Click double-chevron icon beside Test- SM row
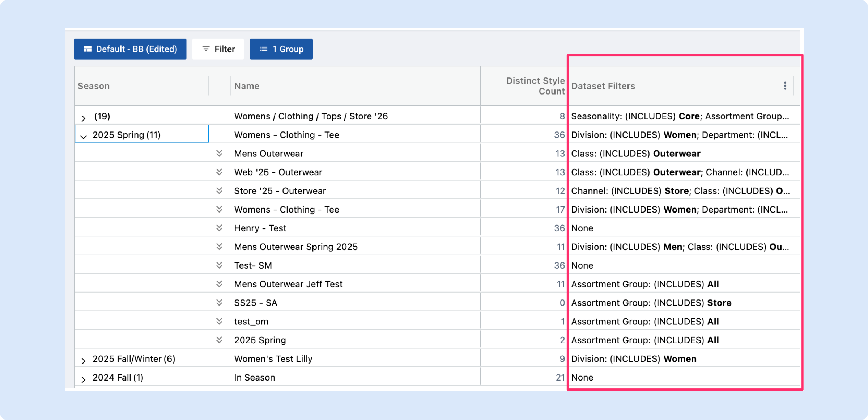The image size is (868, 420). click(x=219, y=265)
